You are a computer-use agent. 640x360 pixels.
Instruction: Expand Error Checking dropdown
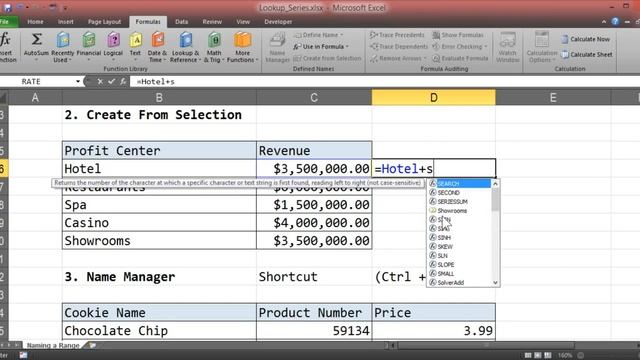pyautogui.click(x=485, y=47)
